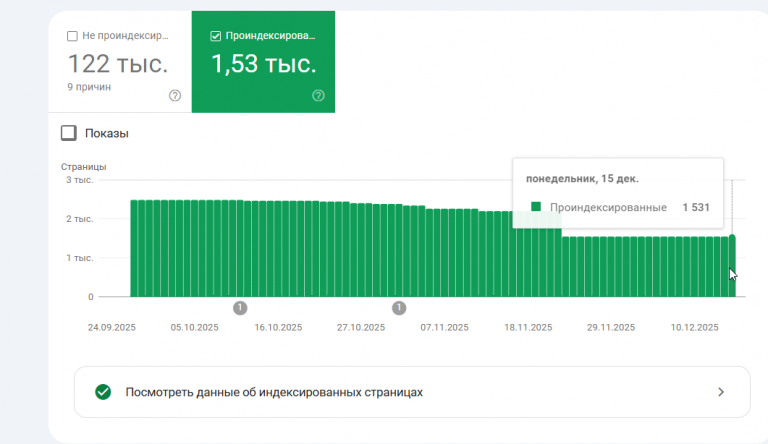Viewport: 768px width, 444px height.
Task: Click the 10.12.2025 axis date label
Action: pos(695,327)
